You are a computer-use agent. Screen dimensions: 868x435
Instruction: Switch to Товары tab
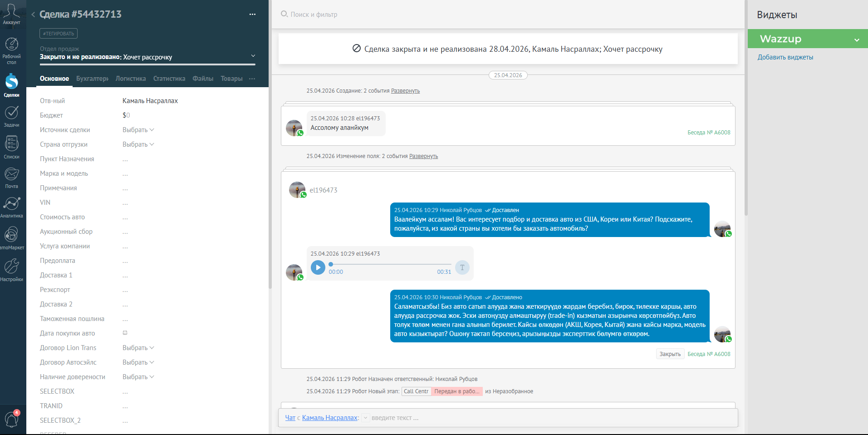pyautogui.click(x=231, y=79)
